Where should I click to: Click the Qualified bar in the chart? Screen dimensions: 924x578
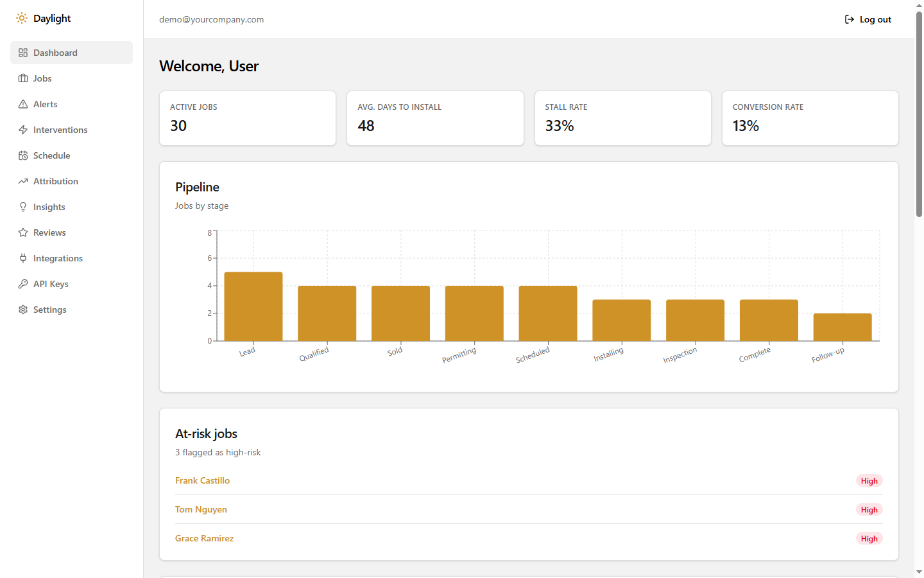pyautogui.click(x=327, y=313)
